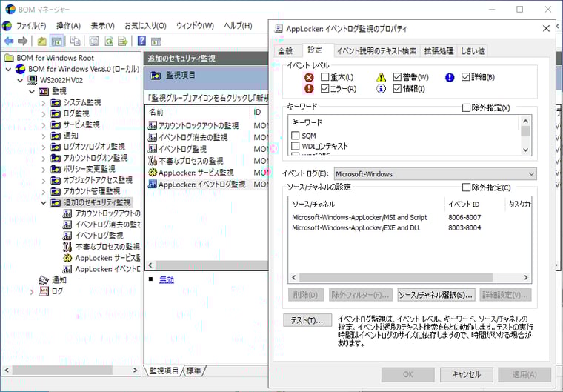This screenshot has width=563, height=392.
Task: Click the properties sheet toolbar icon
Action: pos(94,41)
